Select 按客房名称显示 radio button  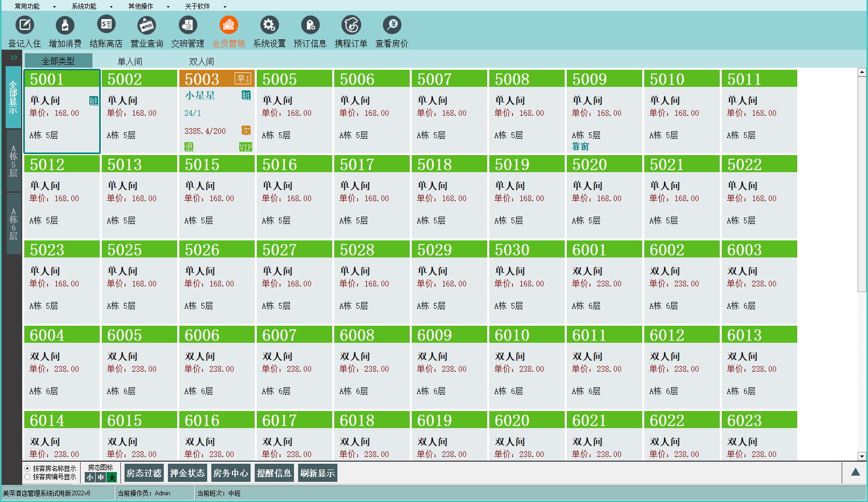[x=27, y=468]
